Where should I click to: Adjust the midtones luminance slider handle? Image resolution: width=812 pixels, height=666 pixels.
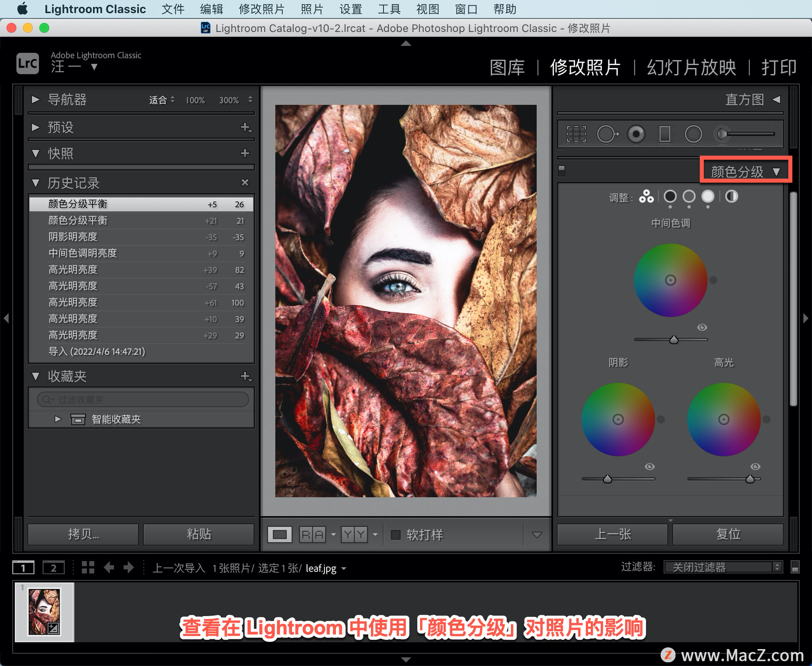tap(674, 340)
